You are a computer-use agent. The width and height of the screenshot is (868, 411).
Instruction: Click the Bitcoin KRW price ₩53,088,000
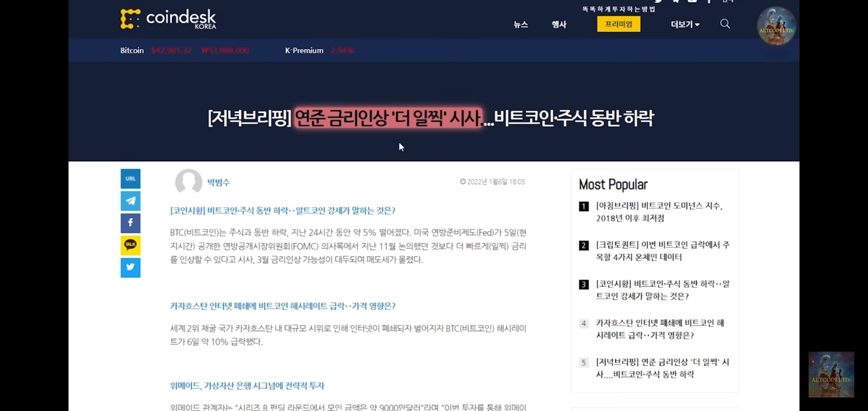coord(225,50)
